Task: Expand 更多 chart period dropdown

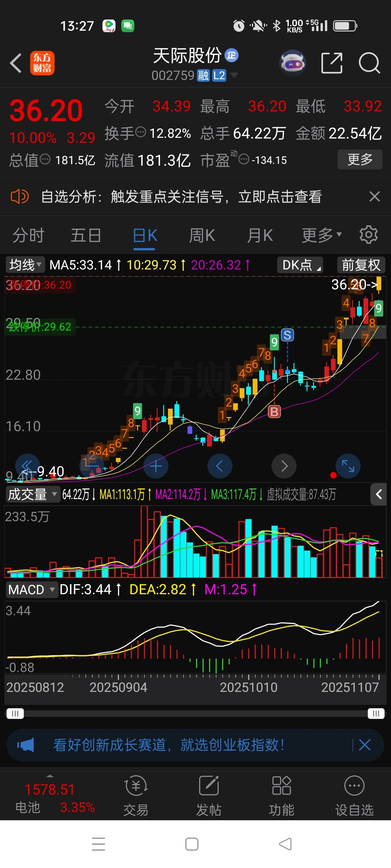Action: click(322, 235)
